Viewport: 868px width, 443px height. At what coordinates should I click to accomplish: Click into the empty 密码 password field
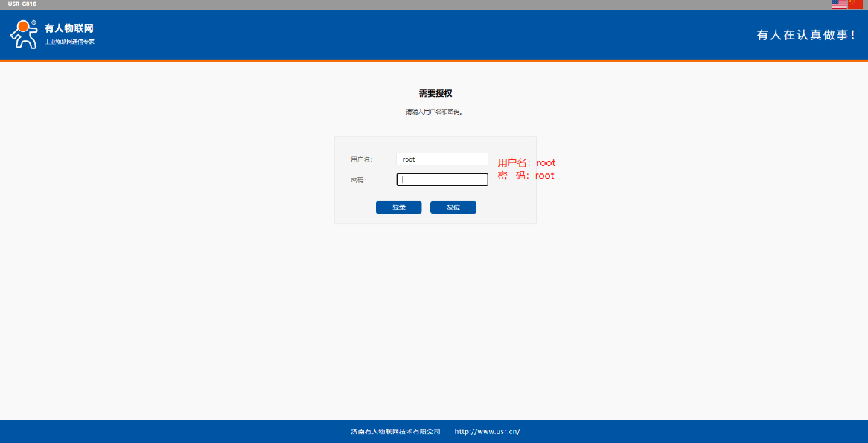point(441,179)
